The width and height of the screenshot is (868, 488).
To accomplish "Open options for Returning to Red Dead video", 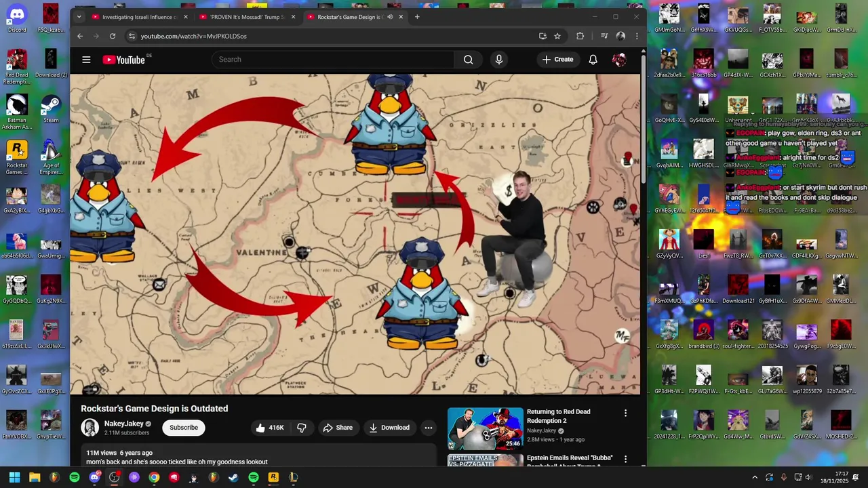I will (625, 413).
